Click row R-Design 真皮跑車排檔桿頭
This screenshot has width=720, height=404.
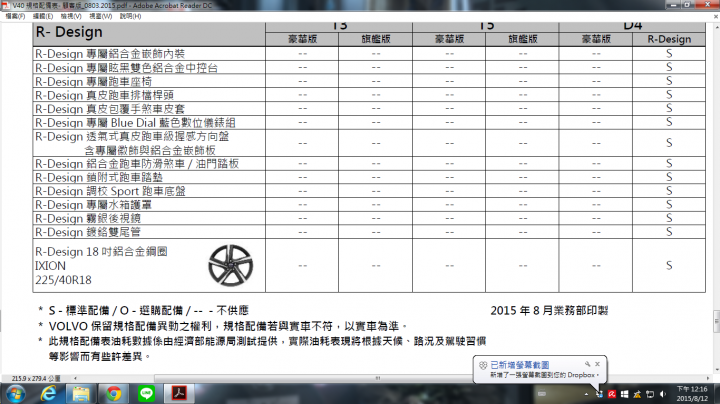369,95
